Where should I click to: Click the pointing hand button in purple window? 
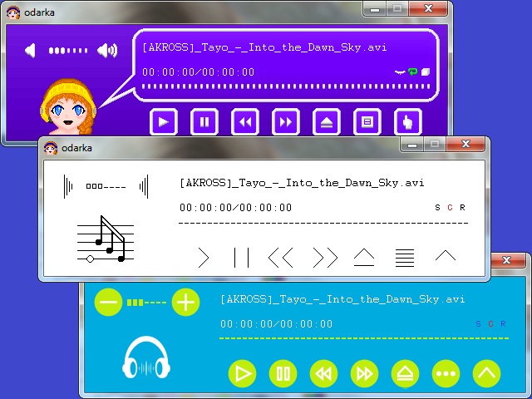408,122
